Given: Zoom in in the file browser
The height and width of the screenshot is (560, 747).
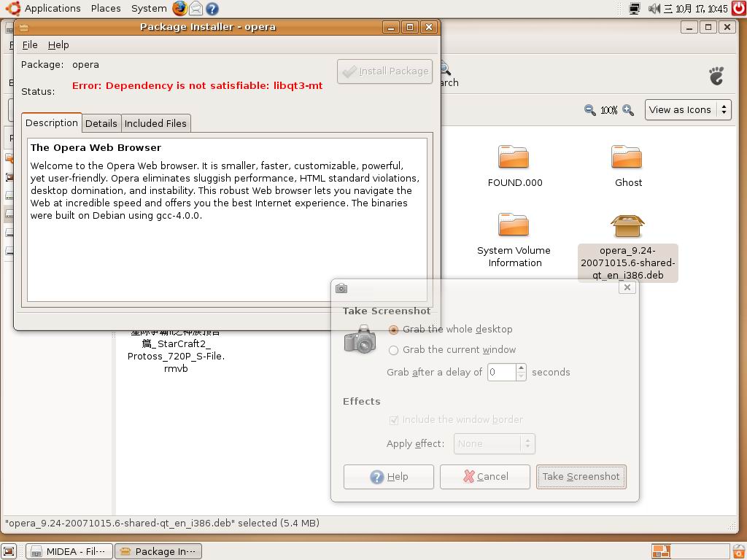Looking at the screenshot, I should pyautogui.click(x=628, y=110).
